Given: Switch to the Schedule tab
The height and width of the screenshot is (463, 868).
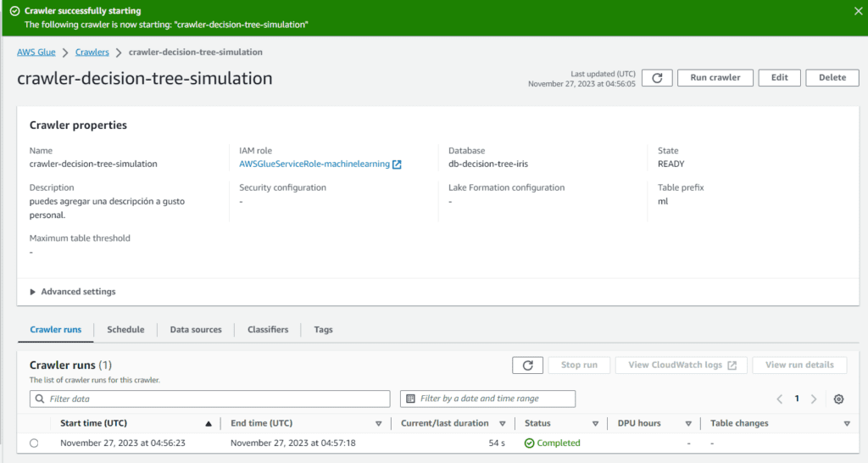Looking at the screenshot, I should click(125, 329).
